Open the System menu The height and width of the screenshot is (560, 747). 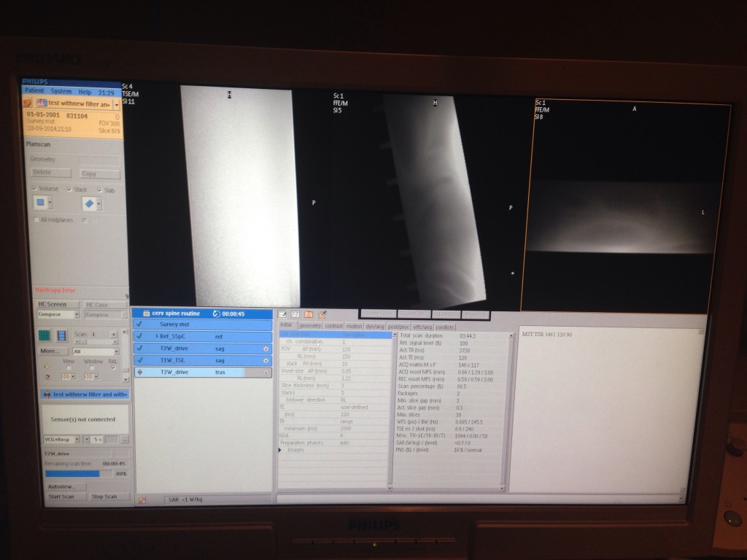click(x=61, y=91)
